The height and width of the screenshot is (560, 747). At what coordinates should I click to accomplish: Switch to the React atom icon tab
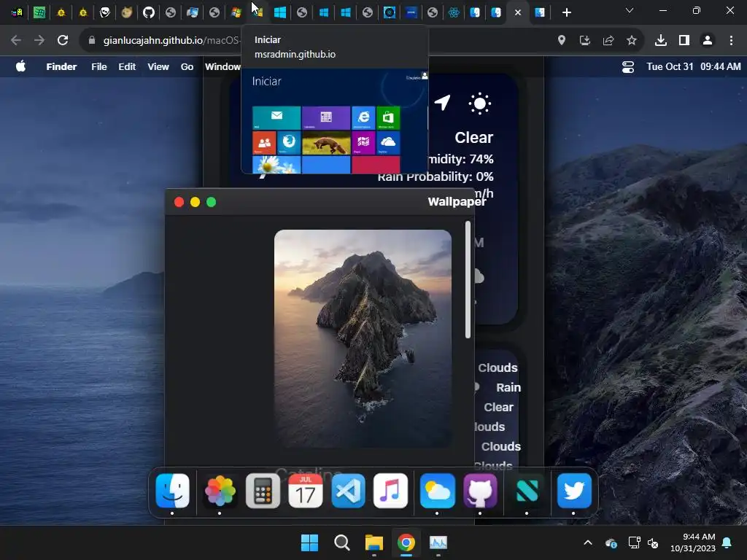coord(454,12)
